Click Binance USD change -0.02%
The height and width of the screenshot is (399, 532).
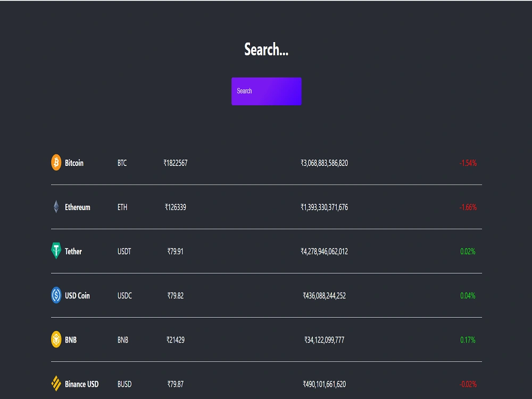[x=468, y=384]
